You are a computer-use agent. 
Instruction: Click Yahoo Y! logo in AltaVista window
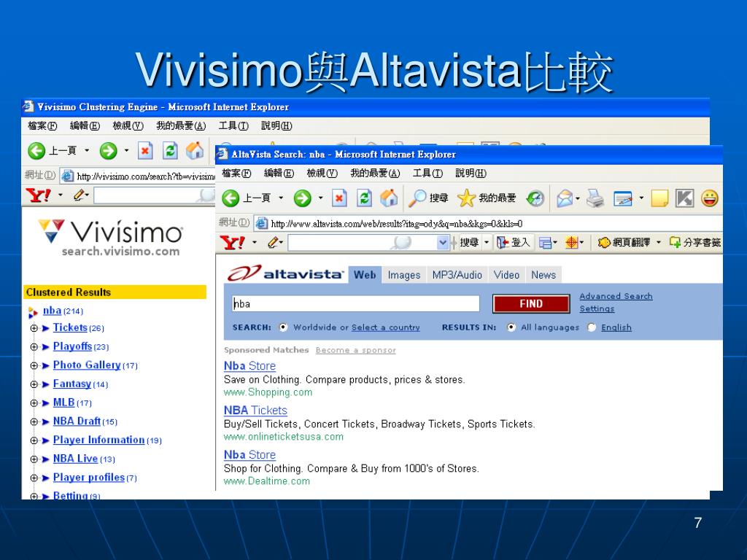[233, 243]
